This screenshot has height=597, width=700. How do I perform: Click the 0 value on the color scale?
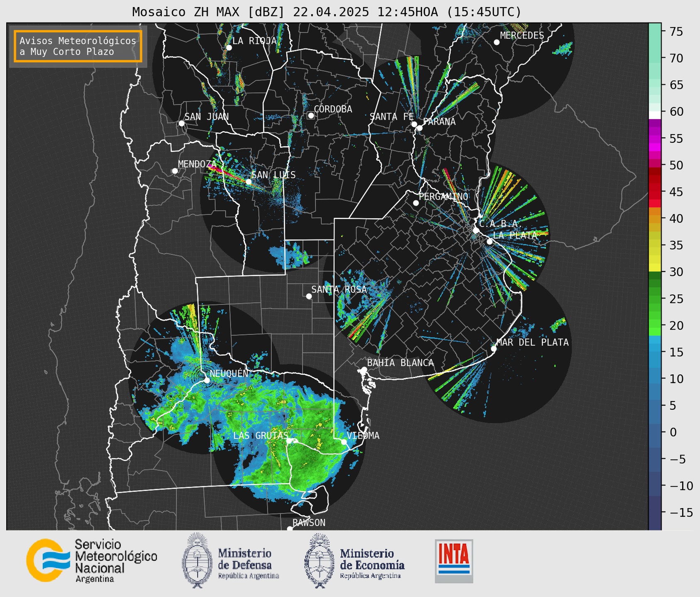pos(673,432)
